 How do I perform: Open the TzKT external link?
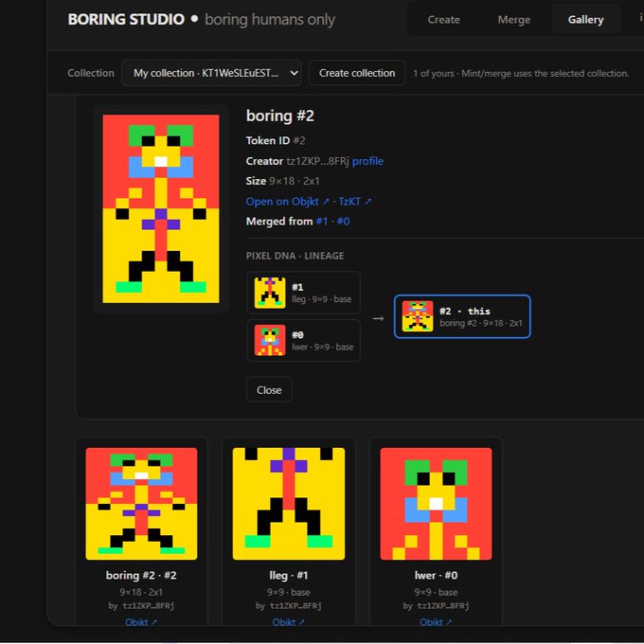point(355,202)
